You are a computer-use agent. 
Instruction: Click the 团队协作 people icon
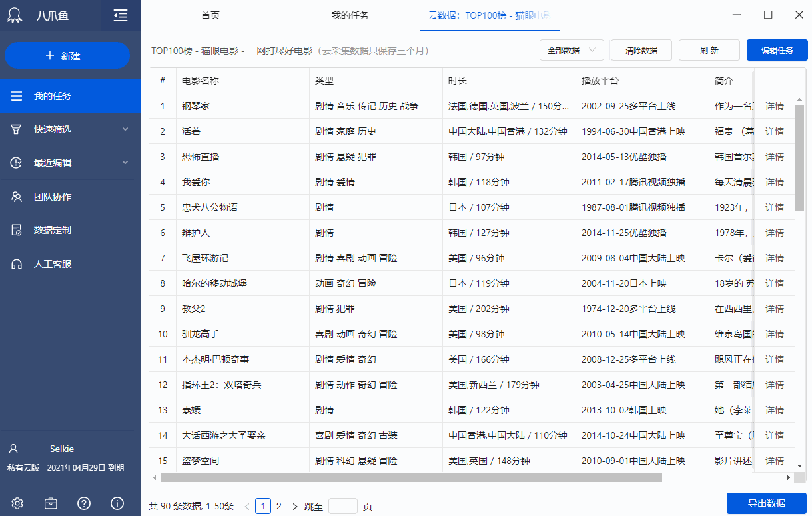[17, 197]
